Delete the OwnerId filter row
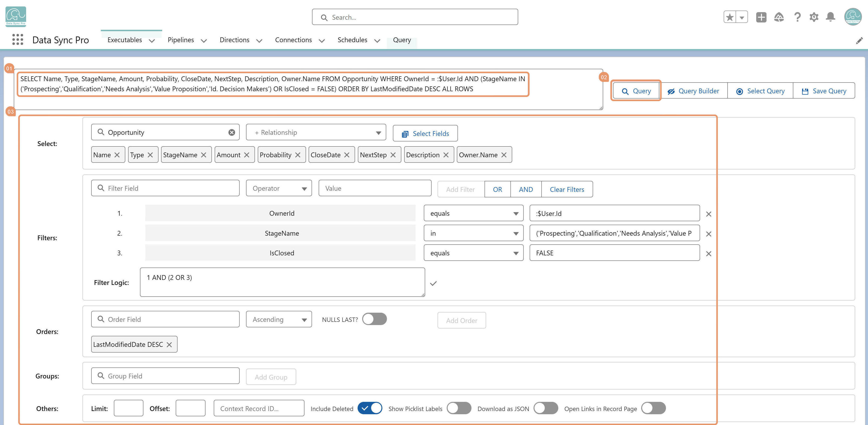The image size is (868, 425). [x=709, y=214]
